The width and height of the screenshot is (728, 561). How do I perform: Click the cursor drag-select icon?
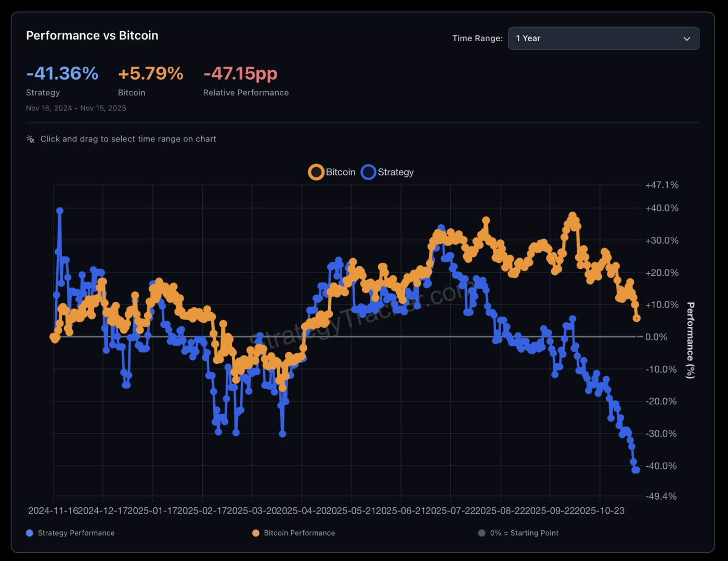30,139
